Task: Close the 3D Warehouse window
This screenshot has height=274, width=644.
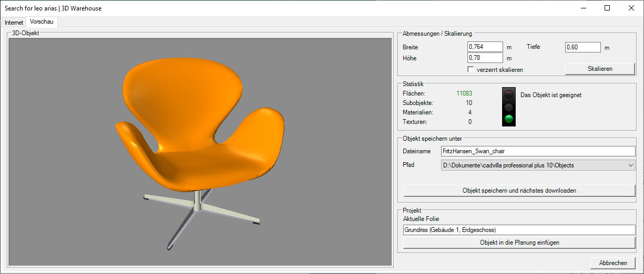Action: [x=631, y=8]
